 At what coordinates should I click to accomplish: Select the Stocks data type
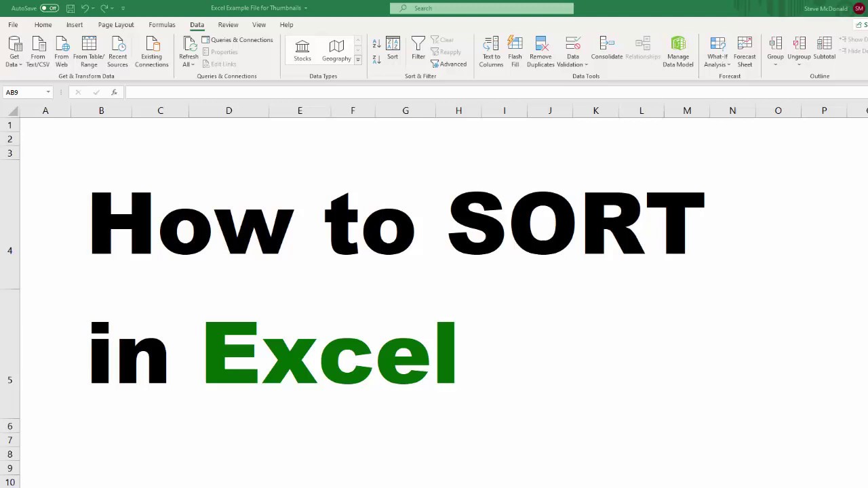coord(302,51)
